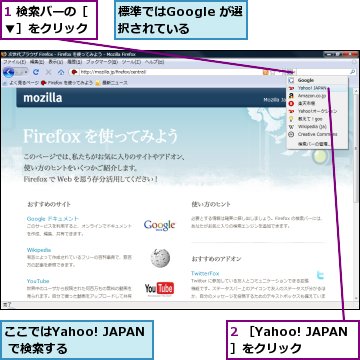This screenshot has width=360, height=360.
Task: Select Yahoo!オークション in search engine list
Action: [x=317, y=111]
